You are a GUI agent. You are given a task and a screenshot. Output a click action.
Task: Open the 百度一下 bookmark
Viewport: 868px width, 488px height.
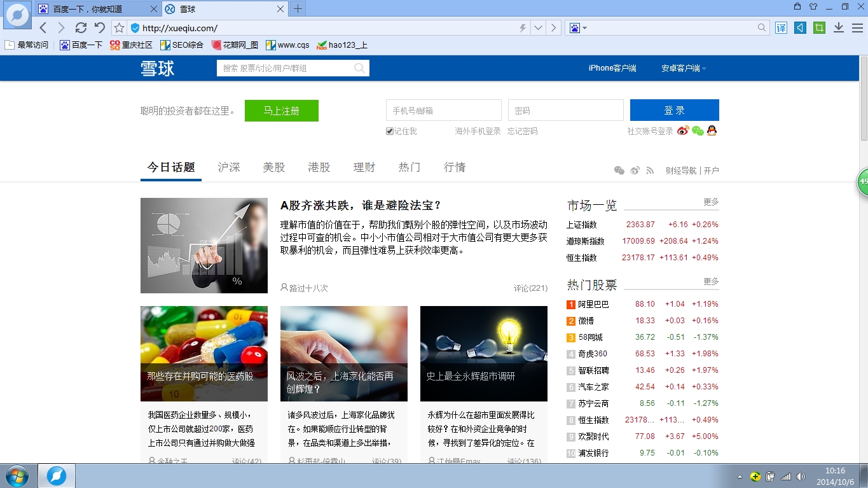click(81, 45)
